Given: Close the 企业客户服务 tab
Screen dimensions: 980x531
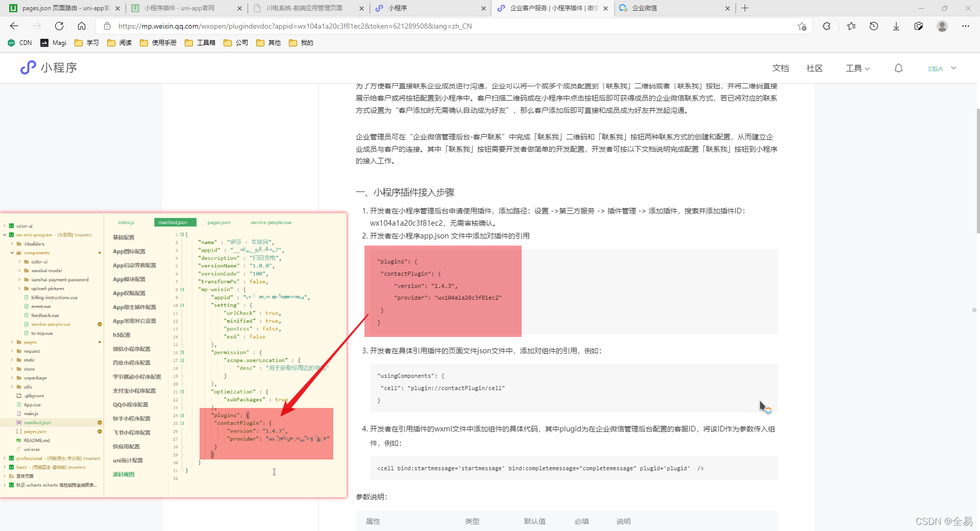Looking at the screenshot, I should pos(605,8).
